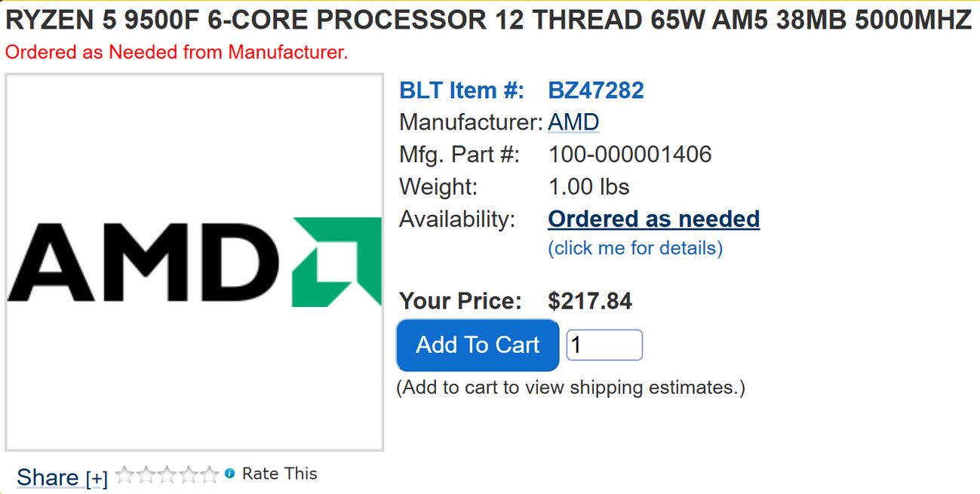Click the Rate This label
This screenshot has width=980, height=494.
point(279,474)
